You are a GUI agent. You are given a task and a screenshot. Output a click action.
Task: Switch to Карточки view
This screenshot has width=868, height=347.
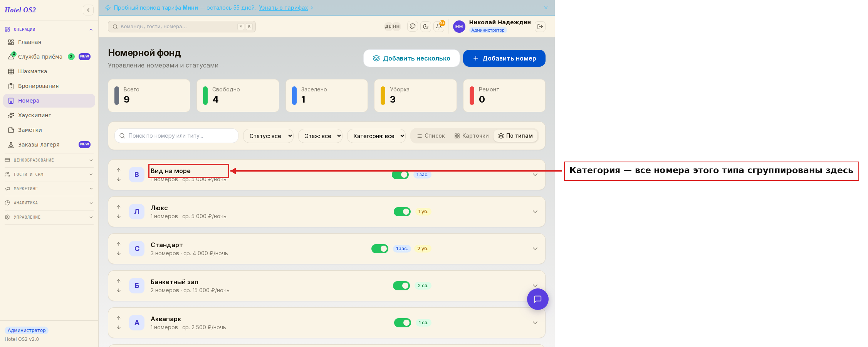click(472, 136)
